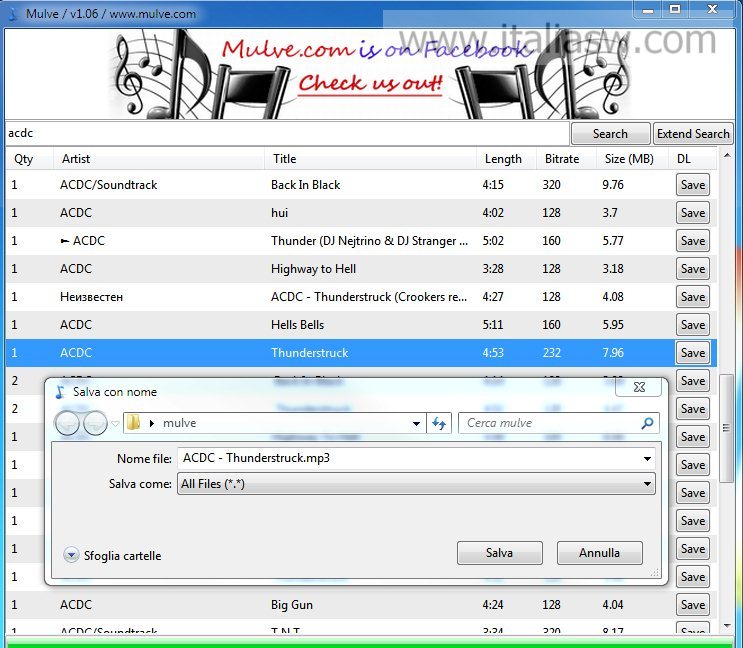The image size is (743, 648).
Task: Save the Big Gun track
Action: point(693,604)
